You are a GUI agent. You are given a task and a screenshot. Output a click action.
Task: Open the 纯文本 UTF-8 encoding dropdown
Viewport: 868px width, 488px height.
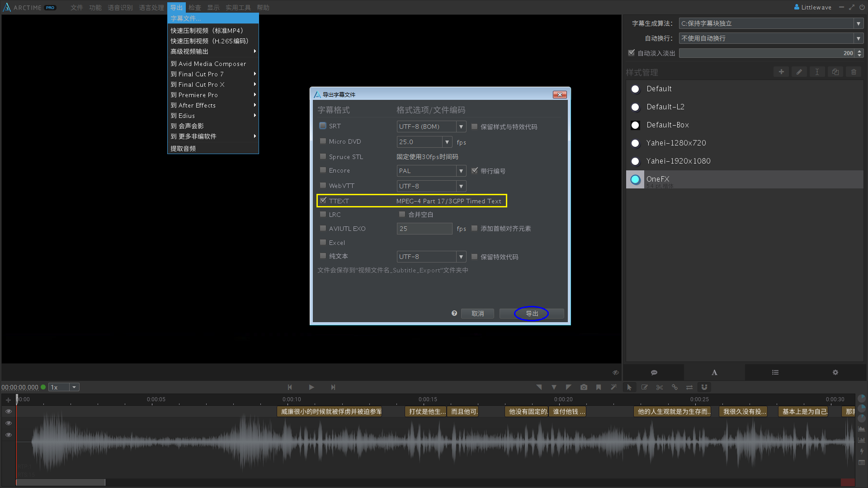pos(431,257)
